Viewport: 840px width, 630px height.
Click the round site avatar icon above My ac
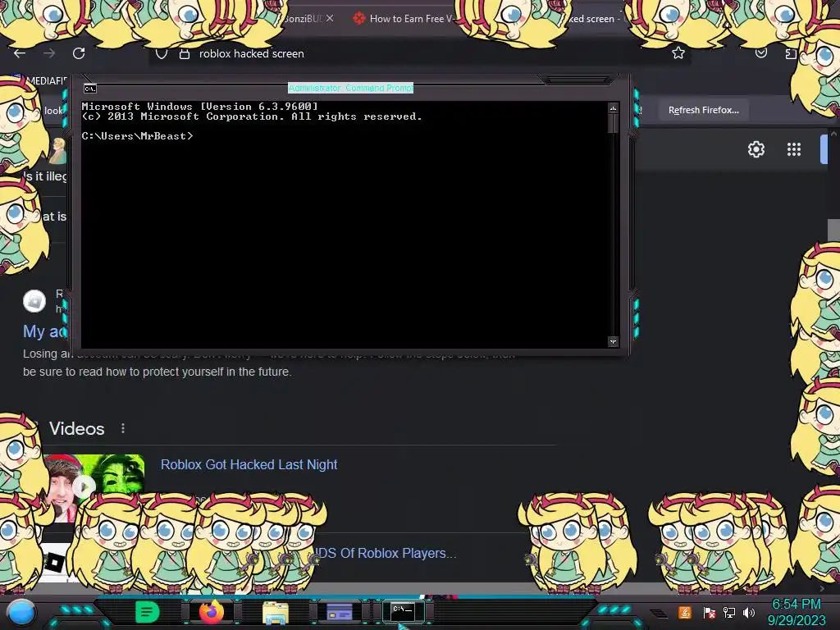[x=34, y=301]
